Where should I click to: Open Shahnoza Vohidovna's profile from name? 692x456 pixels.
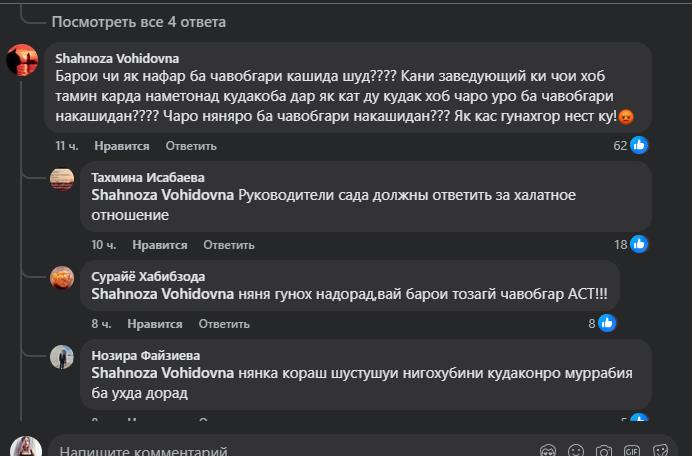point(117,58)
